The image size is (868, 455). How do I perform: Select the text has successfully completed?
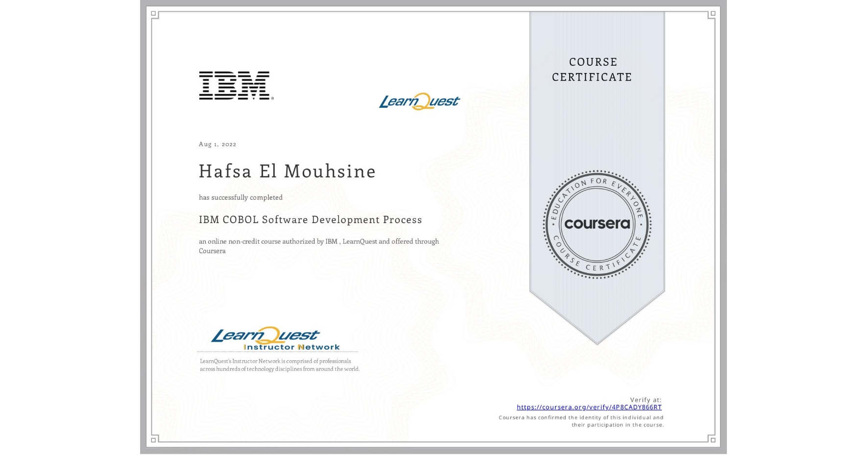coord(241,197)
